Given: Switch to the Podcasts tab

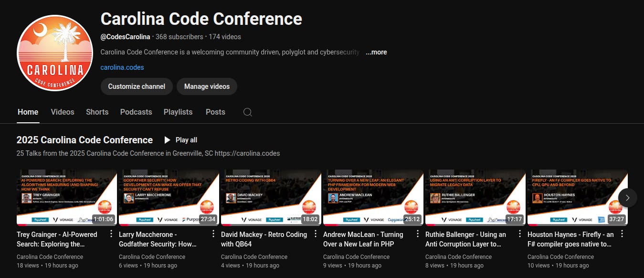Looking at the screenshot, I should 136,112.
